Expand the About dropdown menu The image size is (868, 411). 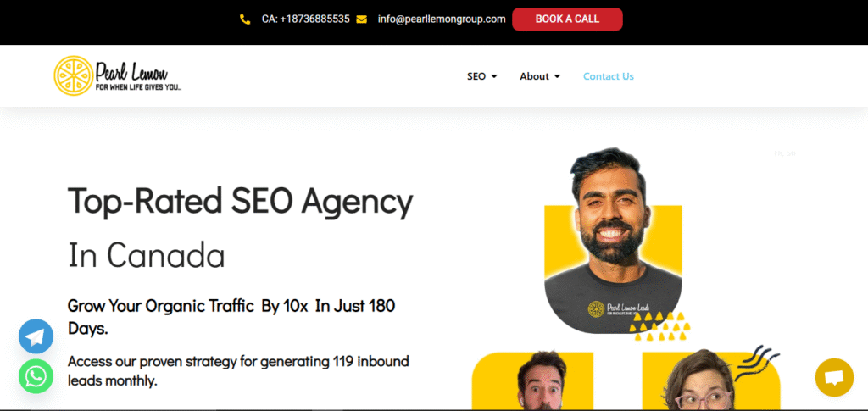click(x=540, y=76)
